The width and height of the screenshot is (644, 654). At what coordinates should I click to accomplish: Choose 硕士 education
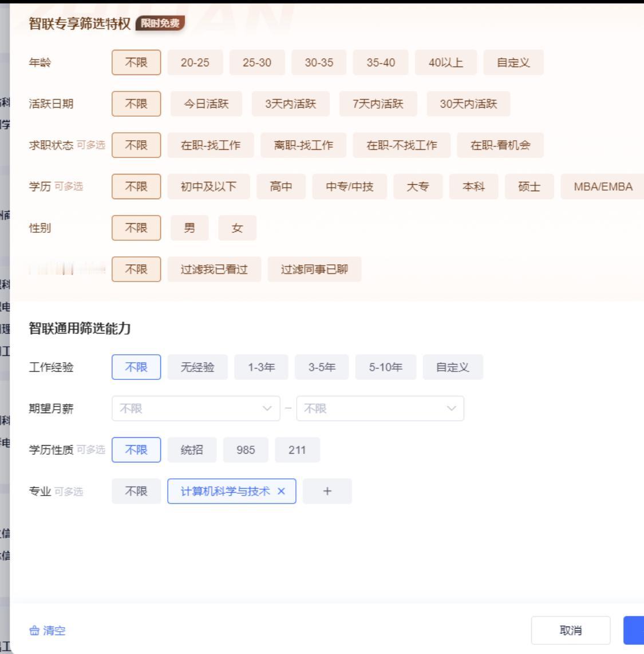click(x=529, y=187)
